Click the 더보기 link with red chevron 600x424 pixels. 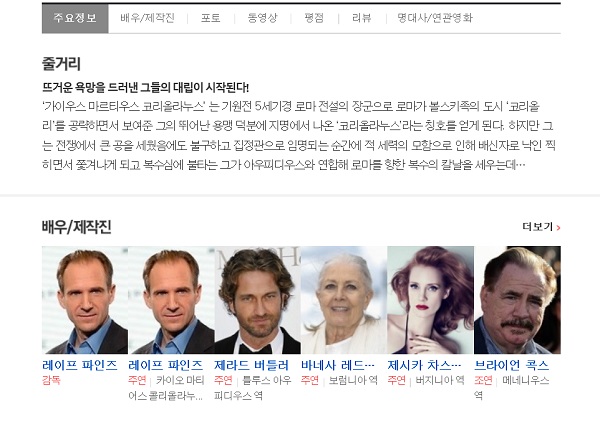(541, 227)
